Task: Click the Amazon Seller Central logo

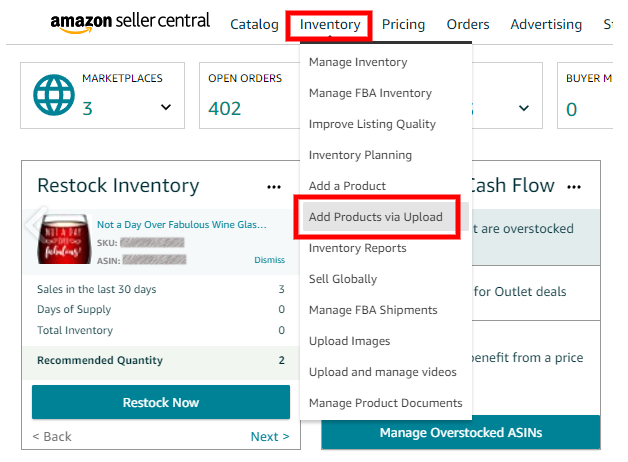Action: (130, 23)
